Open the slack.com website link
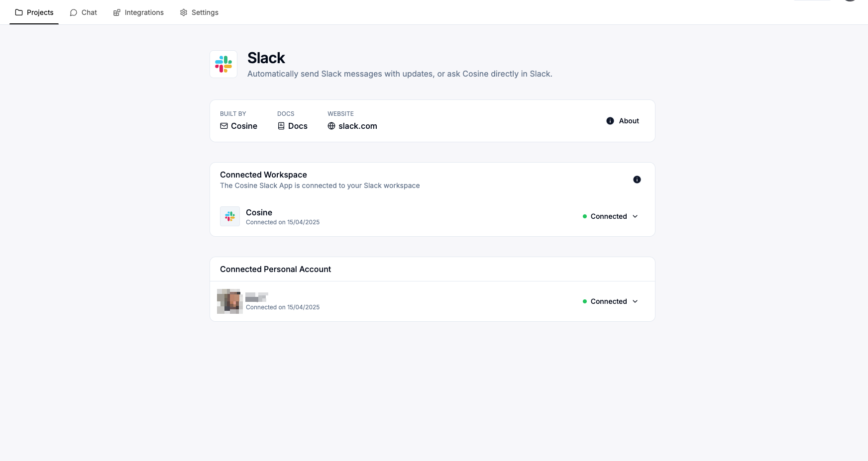 (357, 126)
